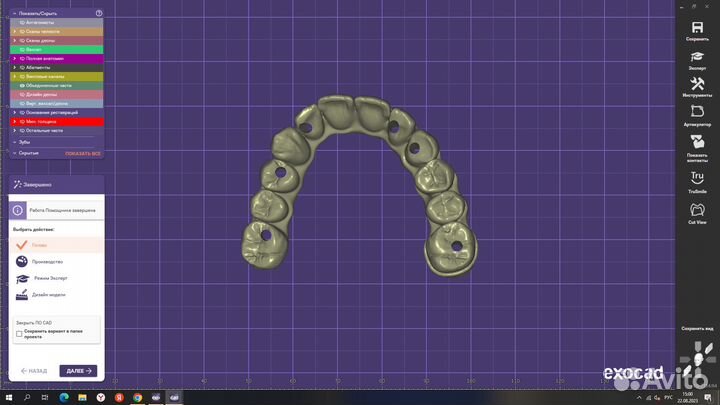
Task: Click the red Мин. толщина color row
Action: coord(57,121)
